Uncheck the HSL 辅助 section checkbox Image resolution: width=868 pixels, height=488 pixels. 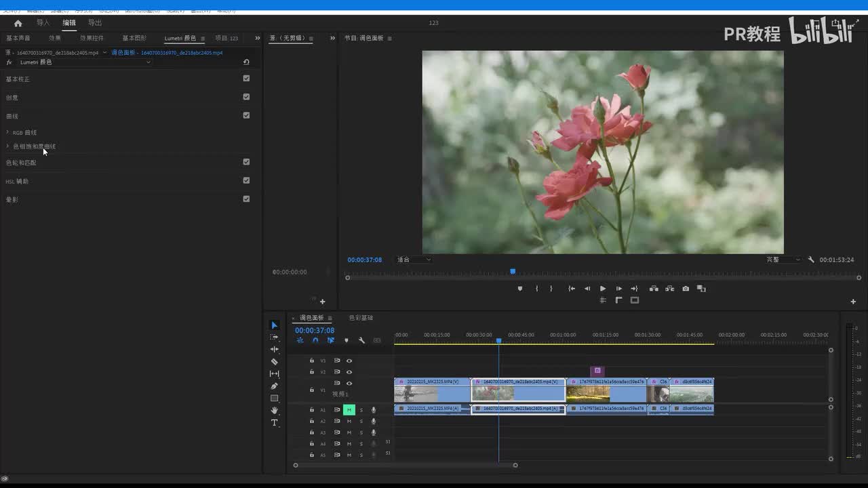(x=246, y=181)
